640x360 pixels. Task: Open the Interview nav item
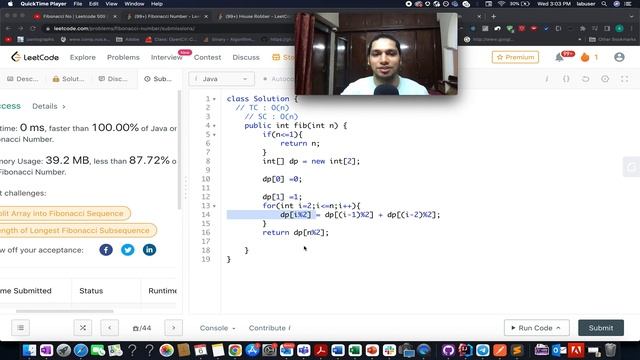click(167, 57)
